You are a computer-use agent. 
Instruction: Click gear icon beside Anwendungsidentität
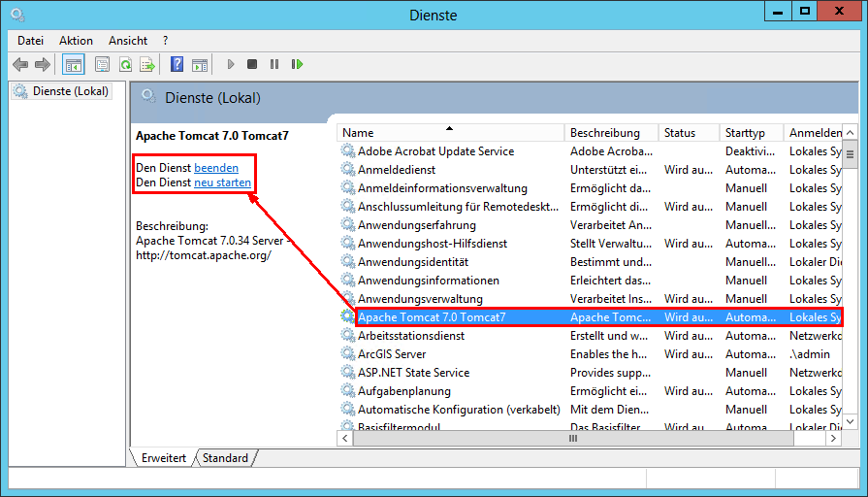[x=347, y=261]
